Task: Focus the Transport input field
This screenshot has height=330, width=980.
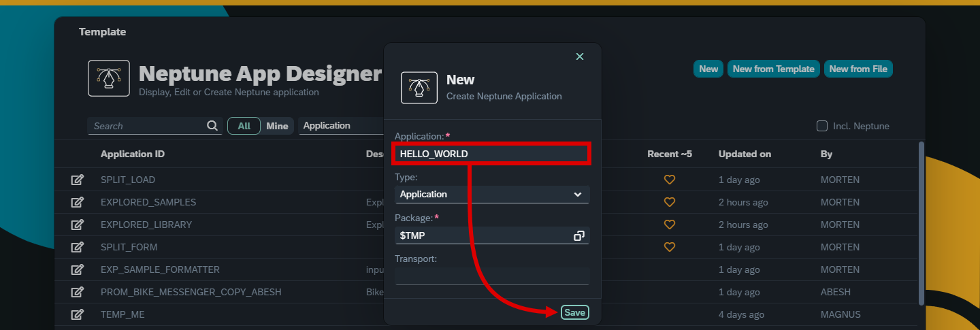Action: 492,276
